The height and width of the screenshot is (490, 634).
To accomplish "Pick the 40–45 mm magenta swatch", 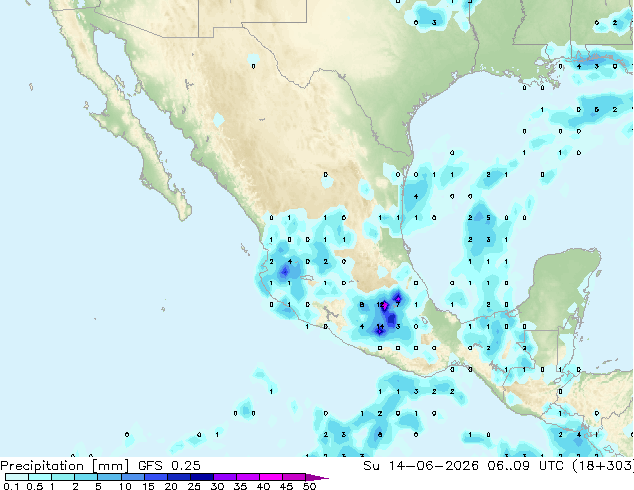I will coord(271,477).
